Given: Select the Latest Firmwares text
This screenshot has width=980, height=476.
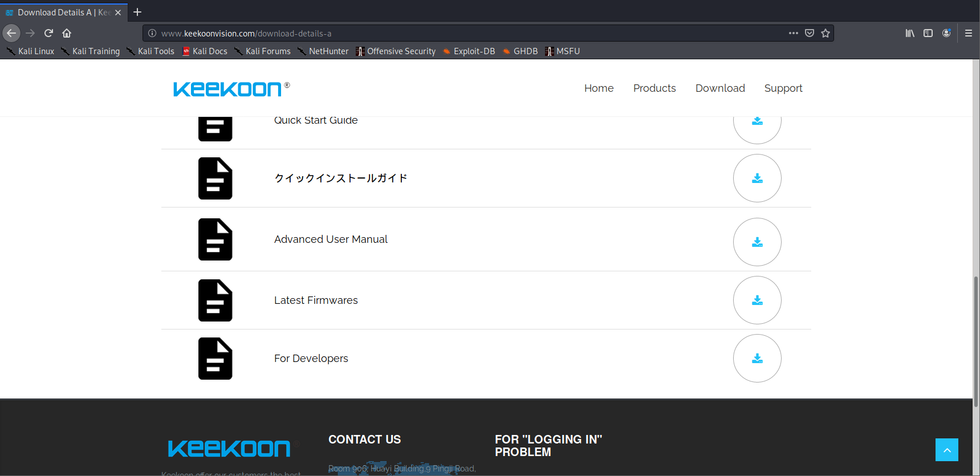Looking at the screenshot, I should click(x=316, y=300).
